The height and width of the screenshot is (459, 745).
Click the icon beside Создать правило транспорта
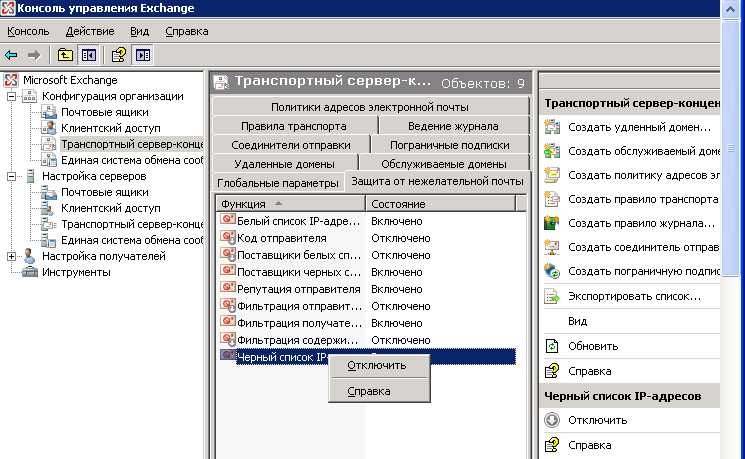pos(552,199)
